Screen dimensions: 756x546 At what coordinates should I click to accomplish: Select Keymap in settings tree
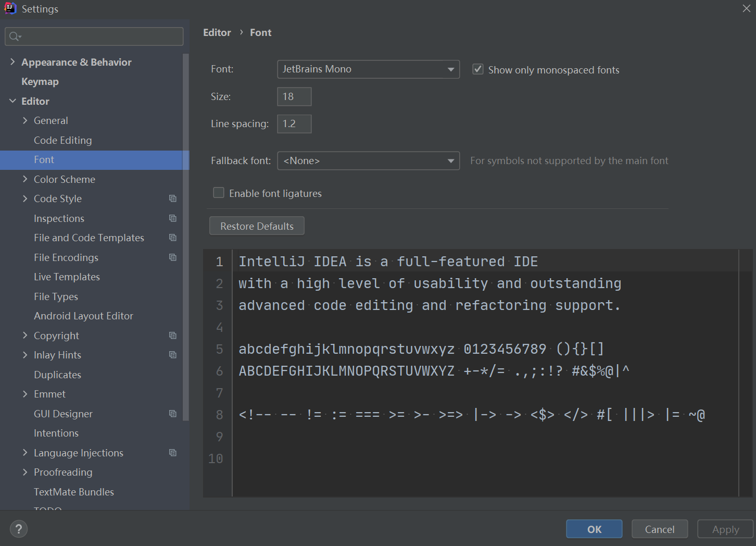40,82
